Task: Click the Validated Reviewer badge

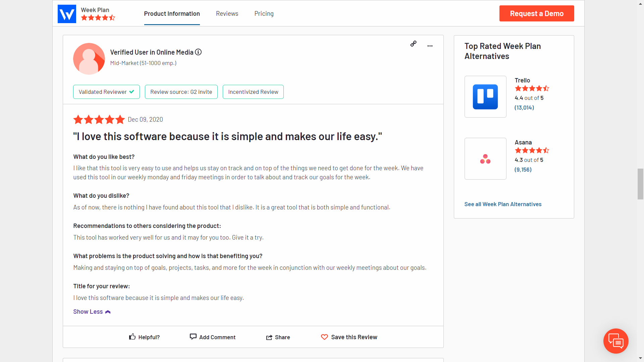Action: (106, 92)
